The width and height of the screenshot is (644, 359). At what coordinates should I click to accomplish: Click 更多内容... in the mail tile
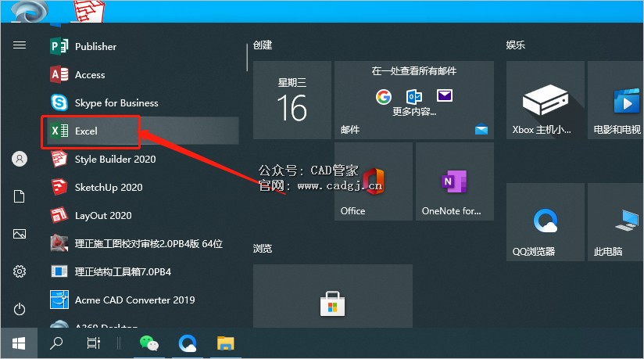[x=414, y=111]
